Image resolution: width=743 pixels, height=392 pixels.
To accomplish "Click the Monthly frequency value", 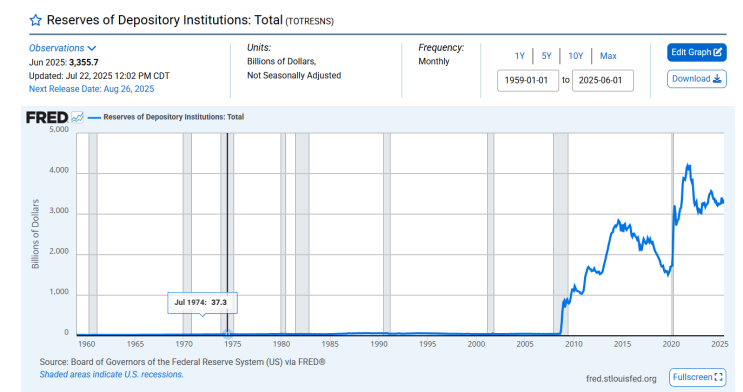I will click(434, 62).
